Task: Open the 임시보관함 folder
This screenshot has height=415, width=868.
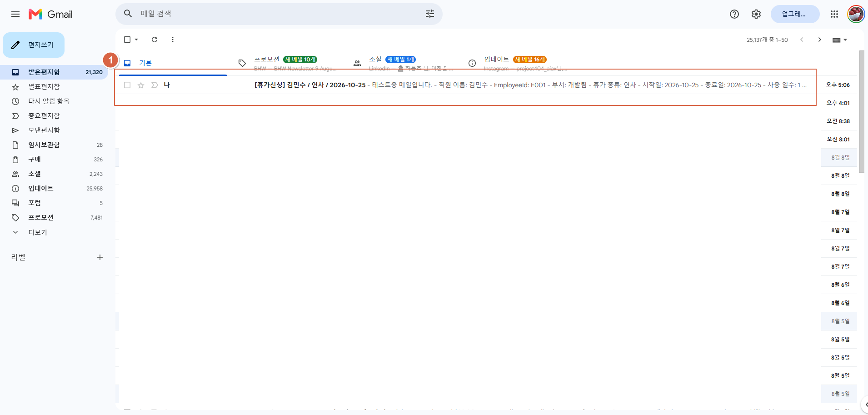Action: click(54, 145)
